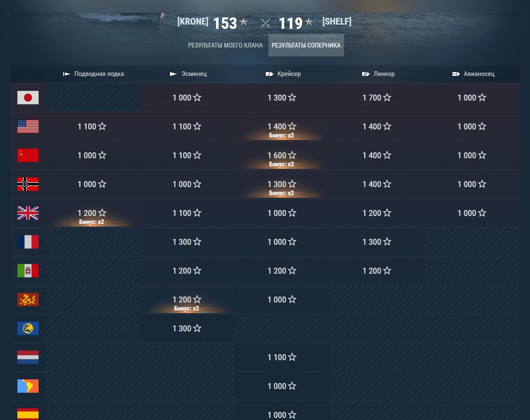530x420 pixels.
Task: Select Japan battleship cell with 1 700
Action: (377, 98)
